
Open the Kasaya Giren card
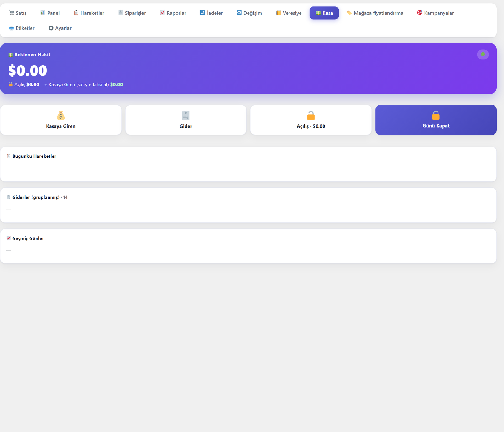61,120
